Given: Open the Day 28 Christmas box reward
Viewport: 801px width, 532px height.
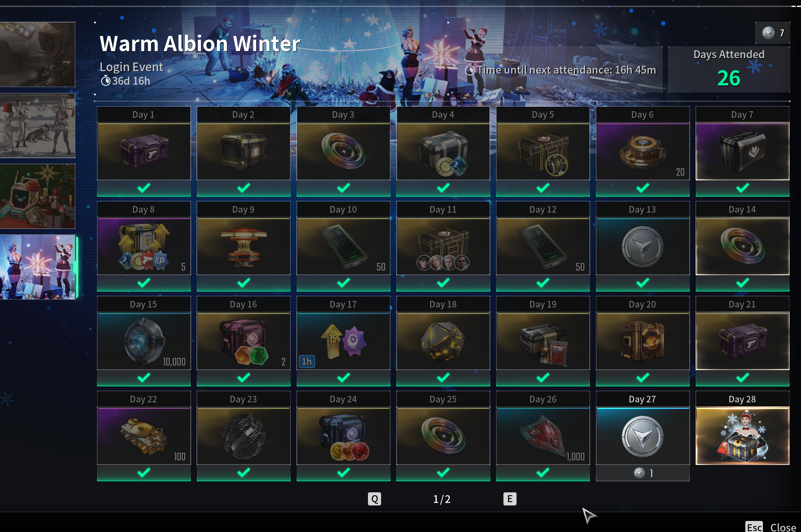Looking at the screenshot, I should tap(742, 436).
